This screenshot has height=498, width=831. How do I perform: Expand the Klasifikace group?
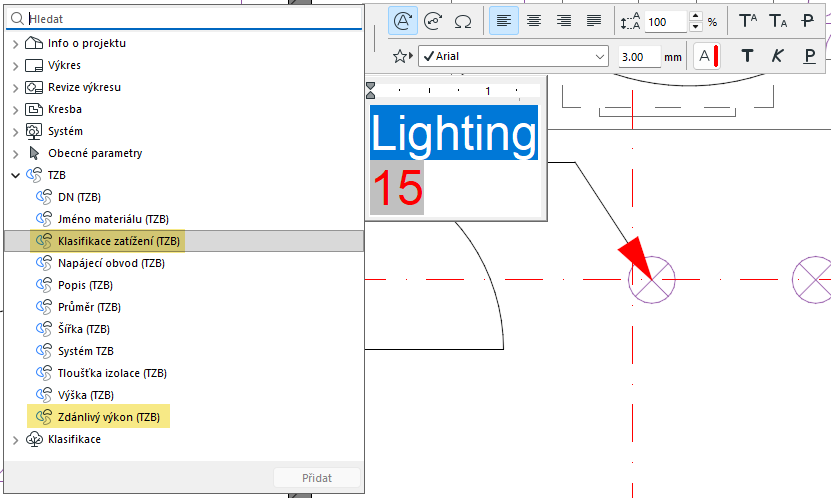click(x=15, y=440)
